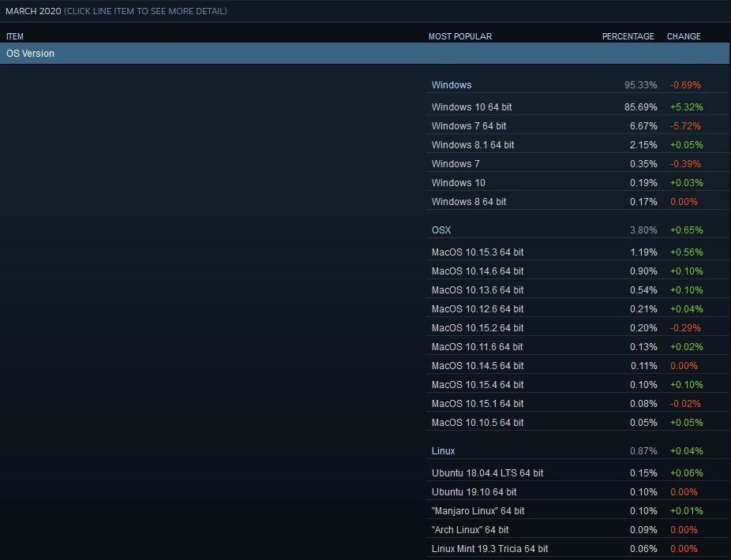Click the 0.87% Linux percentage value
The image size is (731, 560).
[x=643, y=451]
